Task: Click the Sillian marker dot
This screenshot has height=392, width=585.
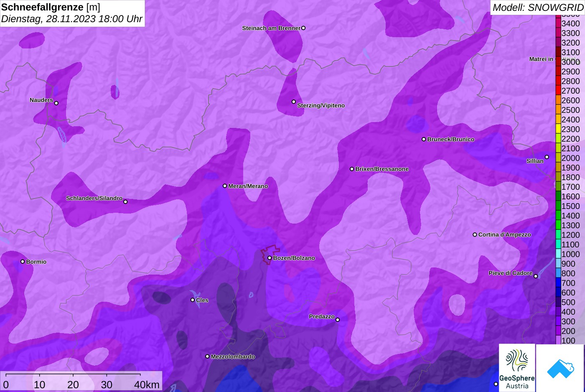Action: [547, 157]
